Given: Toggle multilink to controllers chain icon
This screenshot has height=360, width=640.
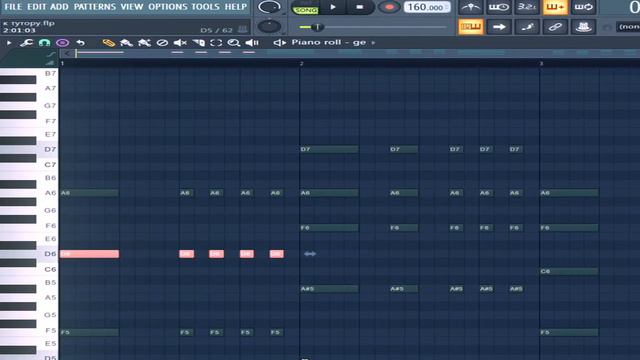Looking at the screenshot, I should coord(555,27).
